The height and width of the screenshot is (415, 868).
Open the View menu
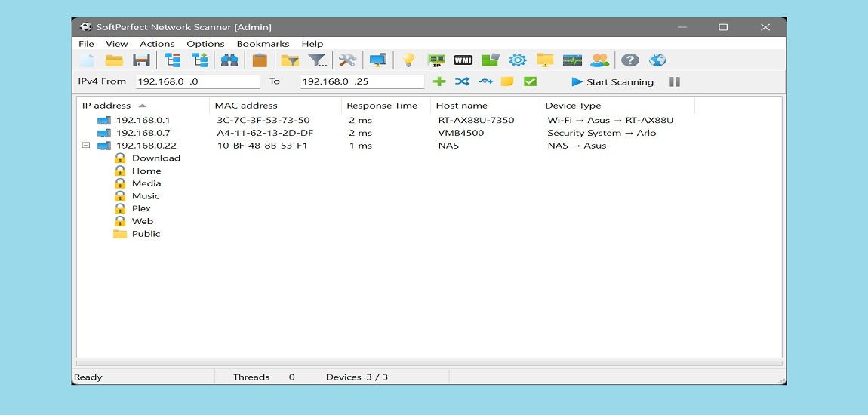point(117,44)
